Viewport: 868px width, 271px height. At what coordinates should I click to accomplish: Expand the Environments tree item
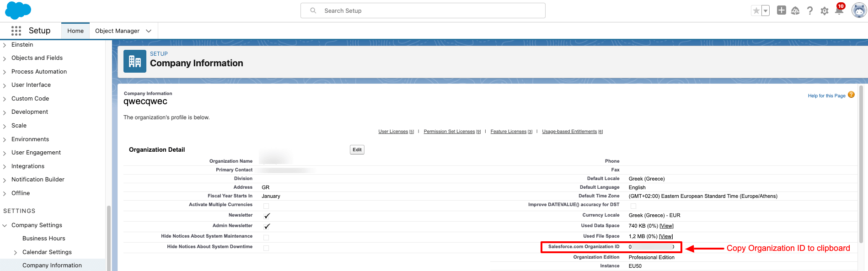[5, 139]
